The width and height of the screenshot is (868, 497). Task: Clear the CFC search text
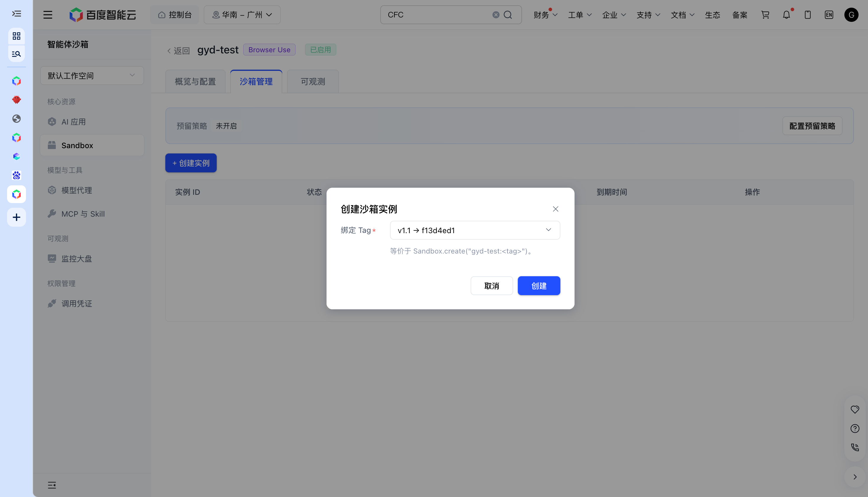[496, 15]
